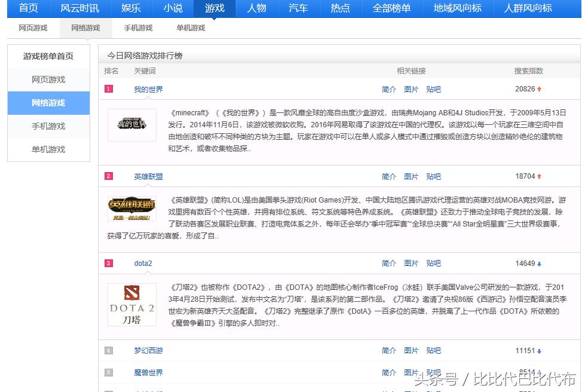Screen dimensions: 585x392
Task: Click the 图片 link for 梦幻西游
Action: click(411, 351)
